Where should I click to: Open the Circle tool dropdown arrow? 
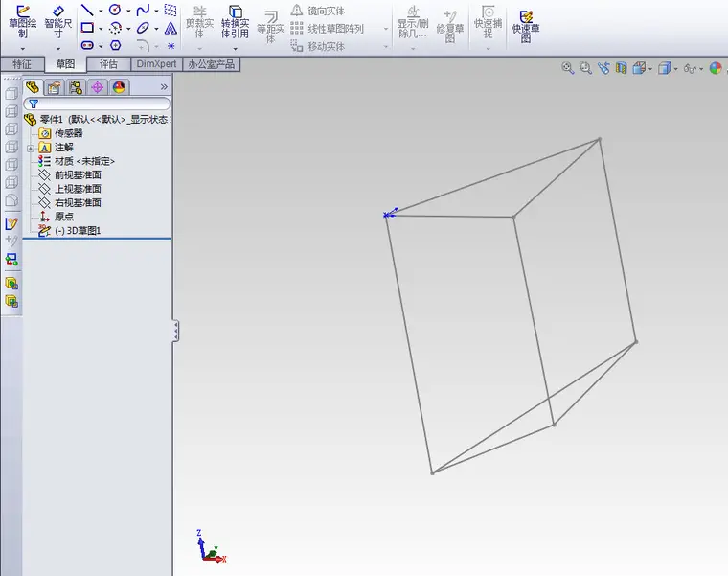pos(128,12)
